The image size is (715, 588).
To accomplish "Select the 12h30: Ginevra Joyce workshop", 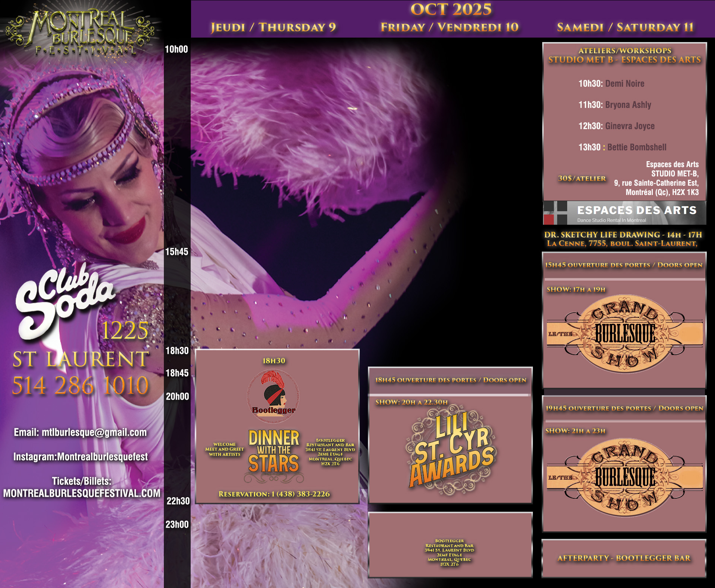I will tap(616, 126).
